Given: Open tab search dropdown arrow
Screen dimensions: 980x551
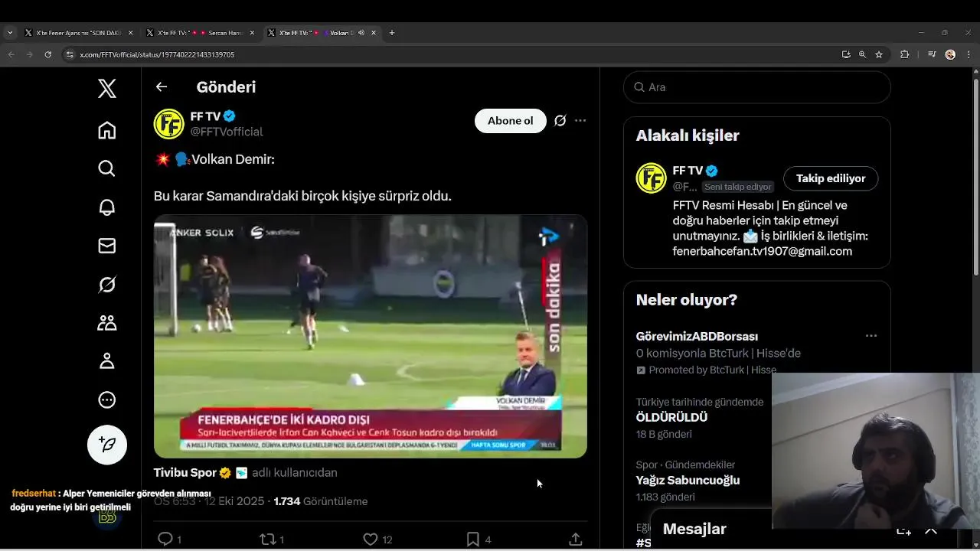Looking at the screenshot, I should click(x=10, y=33).
